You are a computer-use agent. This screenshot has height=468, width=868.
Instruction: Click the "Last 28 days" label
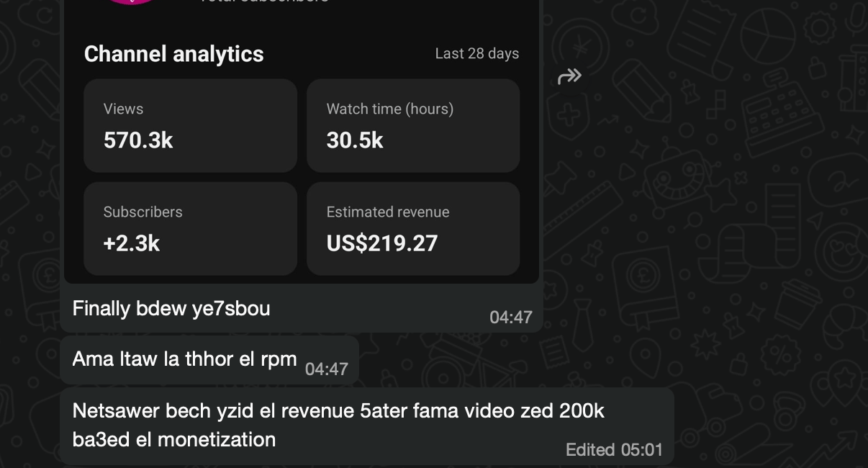click(x=476, y=54)
